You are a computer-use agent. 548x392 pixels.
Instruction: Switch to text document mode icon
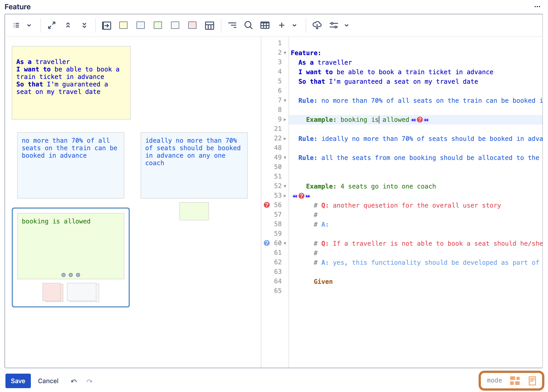(x=532, y=381)
